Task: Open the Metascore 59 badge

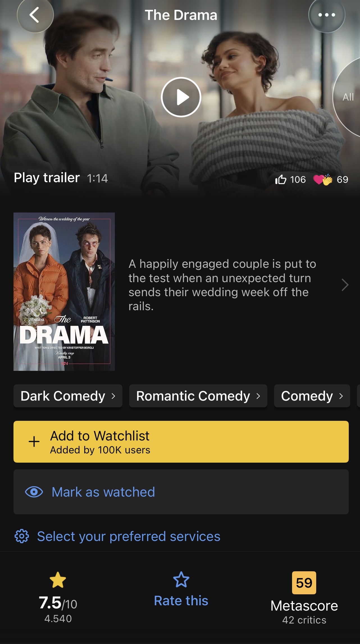Action: [304, 583]
